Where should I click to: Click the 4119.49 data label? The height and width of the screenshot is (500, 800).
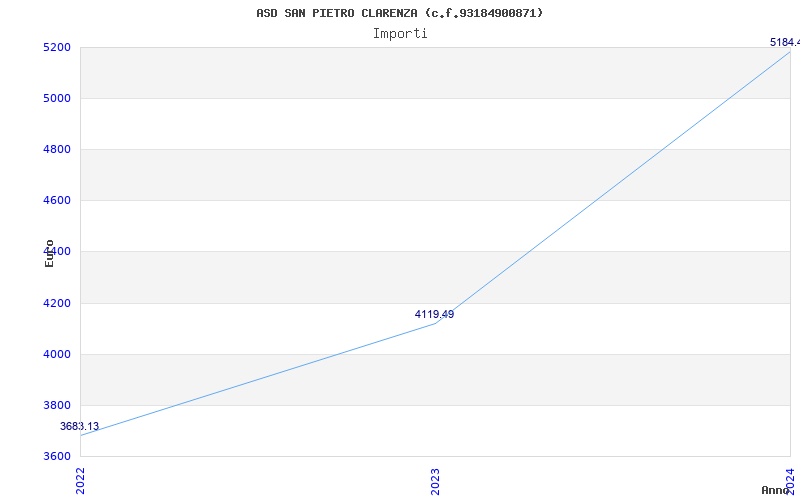434,314
